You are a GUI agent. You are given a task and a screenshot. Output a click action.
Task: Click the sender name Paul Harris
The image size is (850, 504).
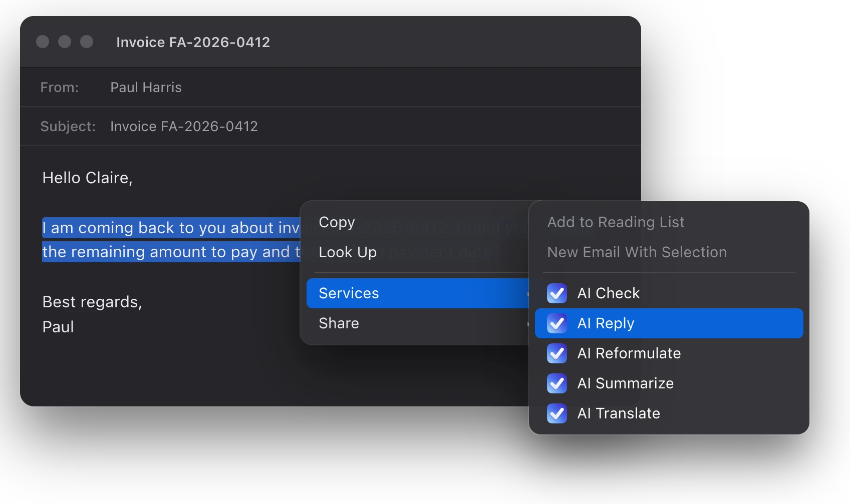(x=146, y=88)
